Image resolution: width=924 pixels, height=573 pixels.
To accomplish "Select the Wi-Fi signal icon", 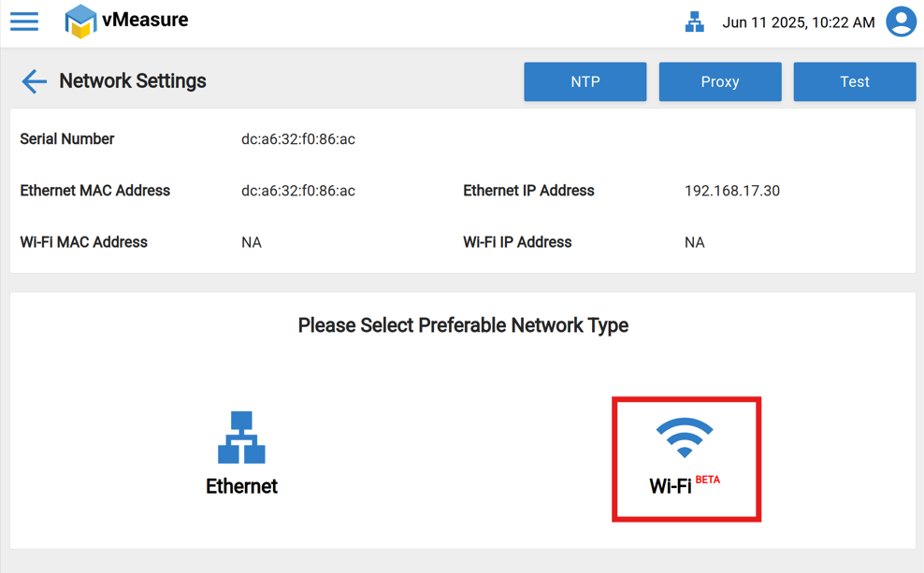I will tap(685, 437).
